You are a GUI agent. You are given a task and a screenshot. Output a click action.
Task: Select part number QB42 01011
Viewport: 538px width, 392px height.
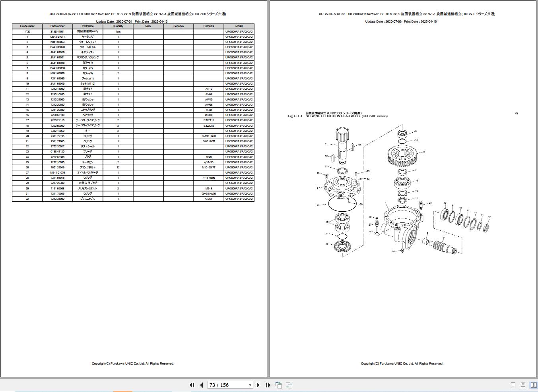tap(57, 37)
